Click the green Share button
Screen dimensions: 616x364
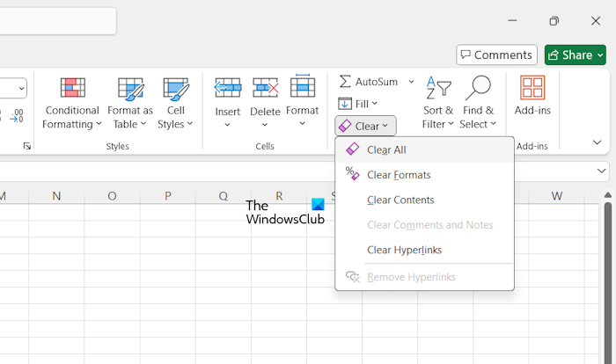click(x=575, y=55)
